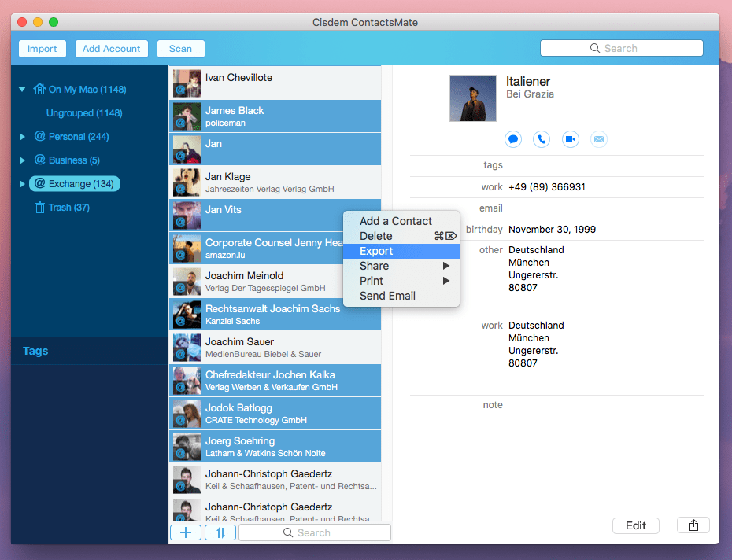Select the Ungrouped (1148) list
Viewport: 732px width, 560px height.
[x=84, y=113]
